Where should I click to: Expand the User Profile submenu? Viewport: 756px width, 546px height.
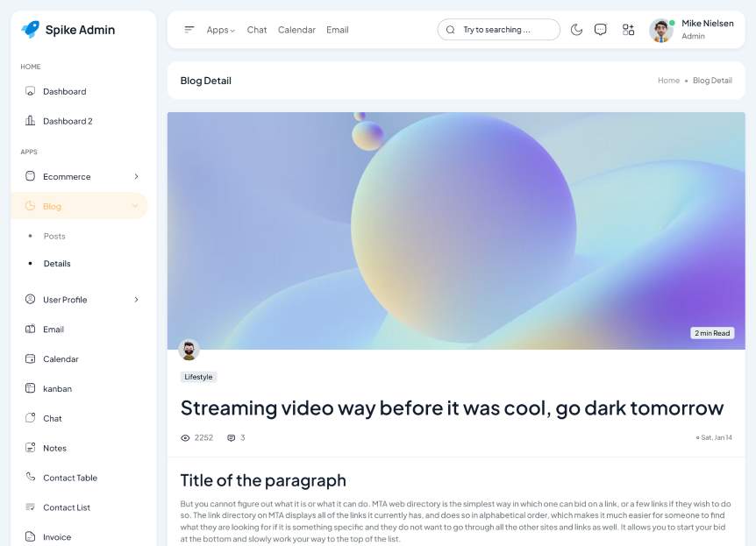[136, 300]
